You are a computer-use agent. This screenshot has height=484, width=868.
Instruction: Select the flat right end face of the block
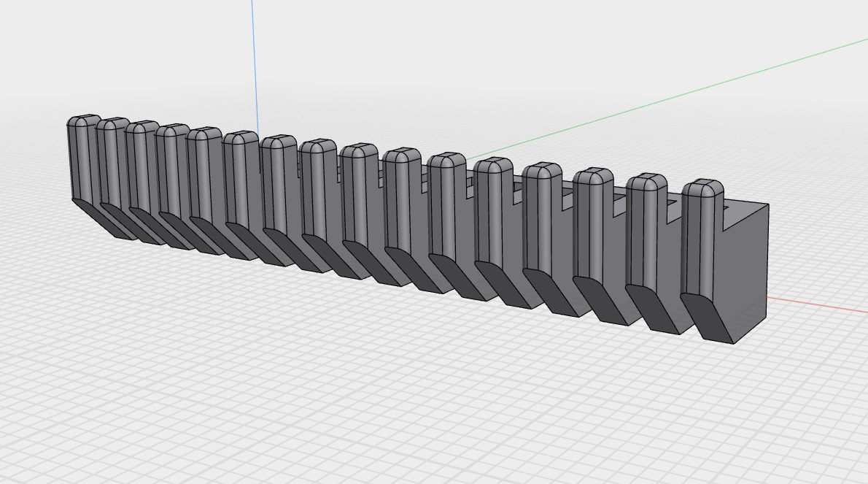(x=744, y=270)
